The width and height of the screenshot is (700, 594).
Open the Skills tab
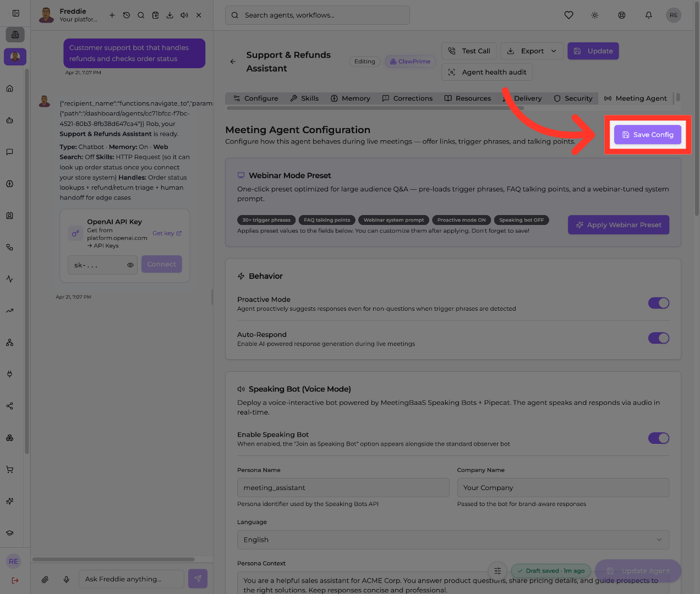point(305,98)
